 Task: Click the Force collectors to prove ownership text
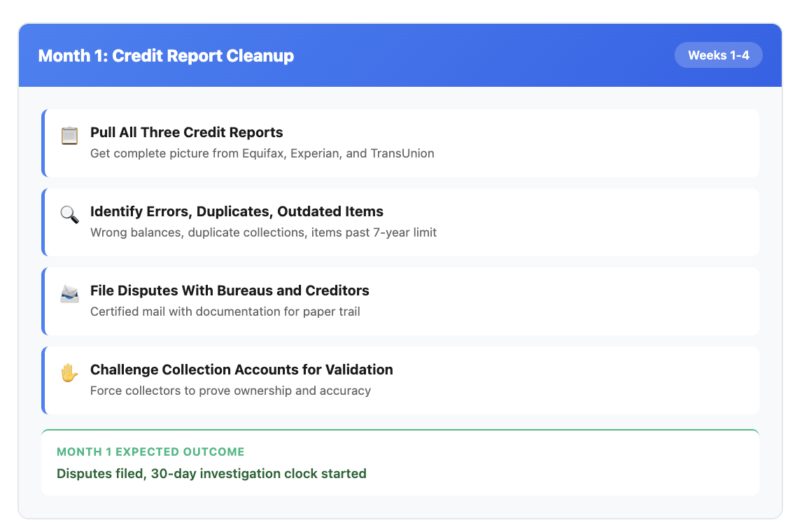pyautogui.click(x=231, y=391)
